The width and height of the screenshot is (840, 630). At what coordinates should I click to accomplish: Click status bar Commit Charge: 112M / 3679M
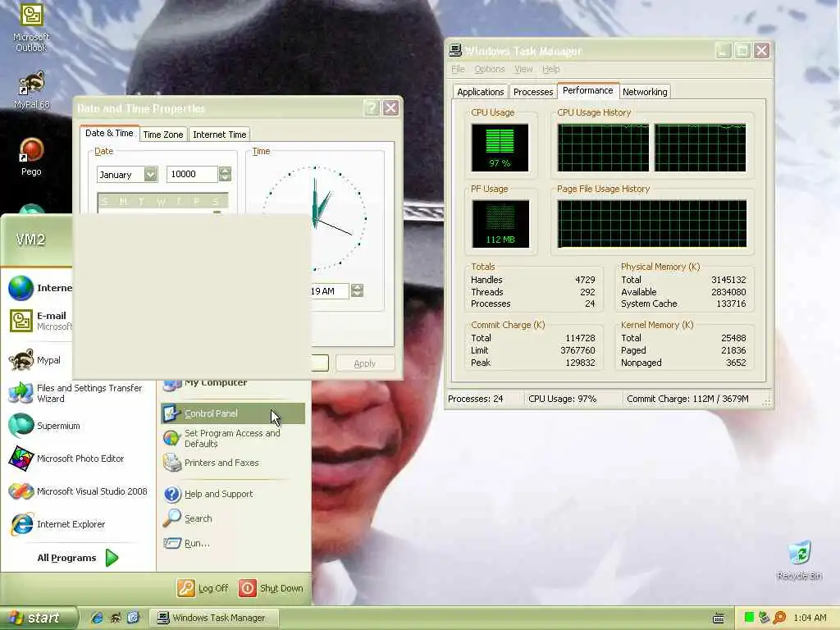pyautogui.click(x=687, y=399)
